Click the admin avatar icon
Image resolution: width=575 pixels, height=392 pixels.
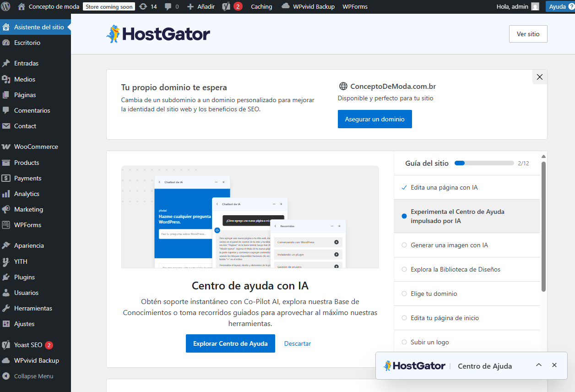tap(535, 6)
